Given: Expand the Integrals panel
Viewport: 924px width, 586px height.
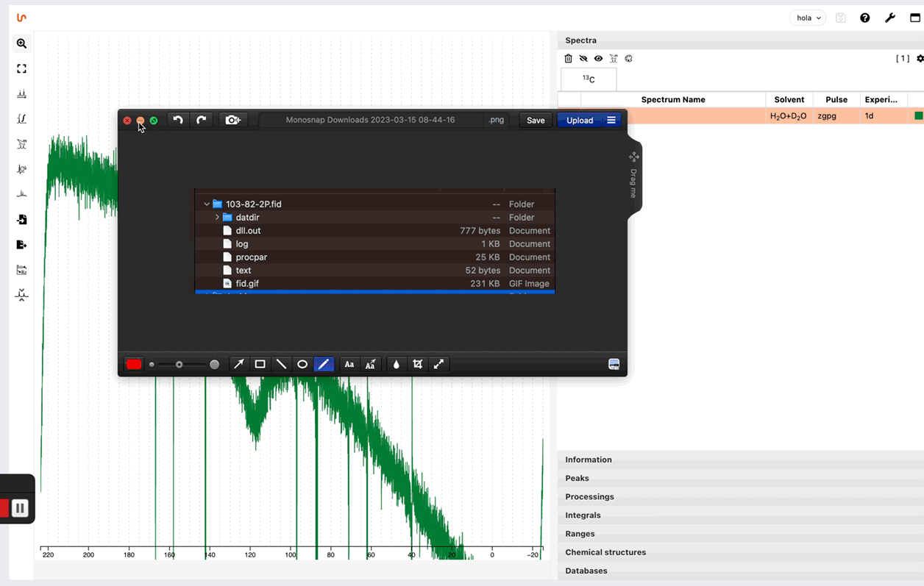Looking at the screenshot, I should click(741, 515).
